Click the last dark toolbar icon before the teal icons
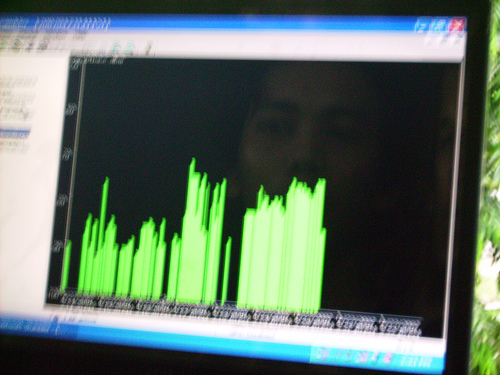 43,45
